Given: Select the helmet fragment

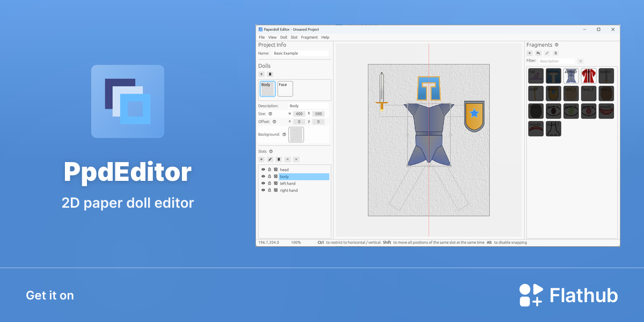Looking at the screenshot, I should click(554, 76).
